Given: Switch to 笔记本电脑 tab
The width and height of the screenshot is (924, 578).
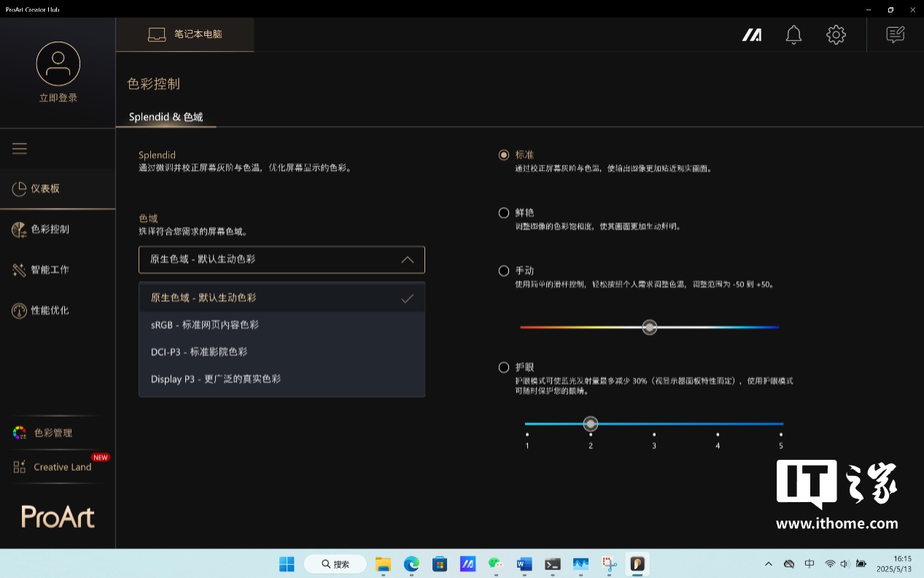Looking at the screenshot, I should 185,35.
